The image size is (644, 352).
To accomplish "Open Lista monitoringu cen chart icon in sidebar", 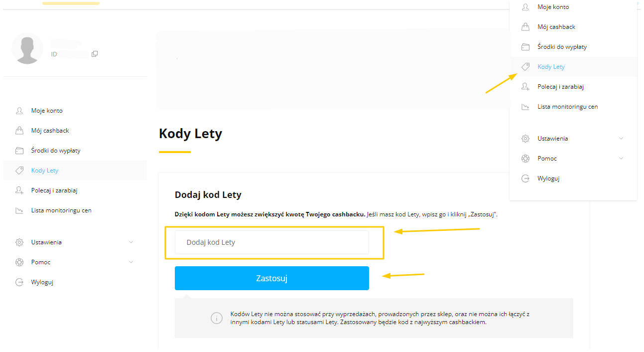I will (x=19, y=210).
